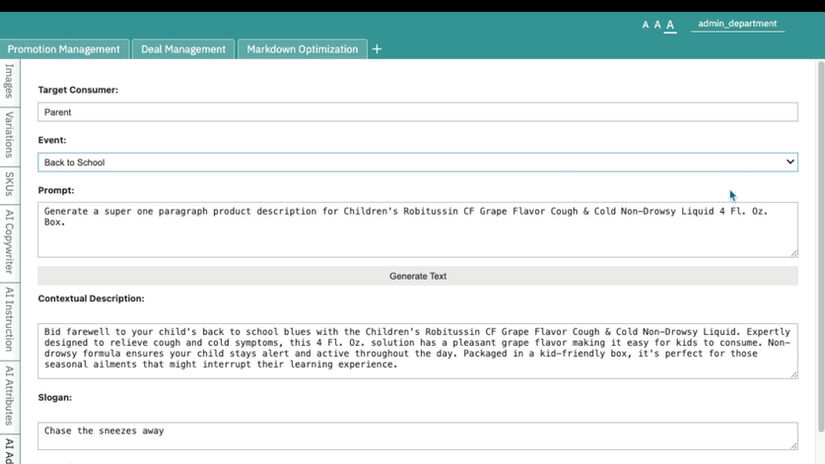825x464 pixels.
Task: Click the Contextual Description resize handle
Action: (794, 375)
